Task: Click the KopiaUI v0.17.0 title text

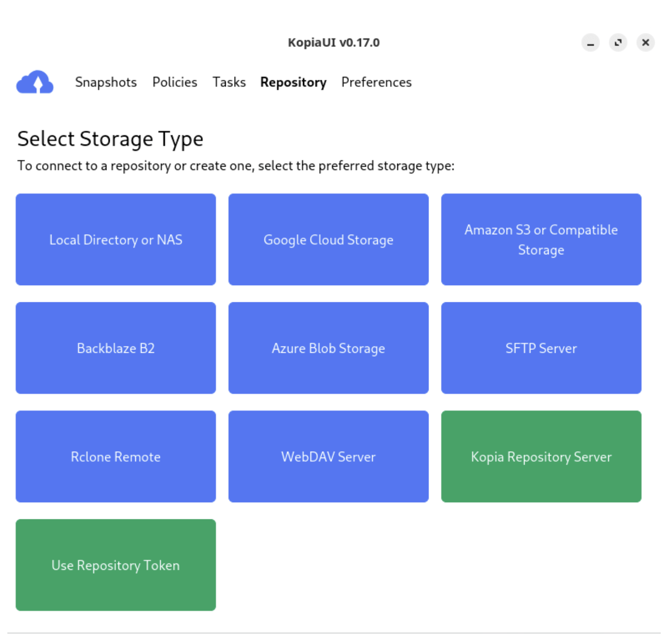Action: (x=334, y=43)
